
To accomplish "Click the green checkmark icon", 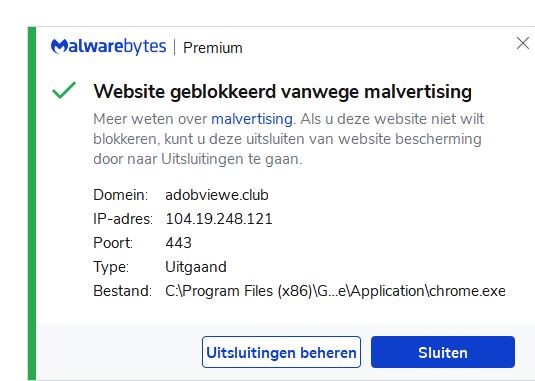I will (x=64, y=90).
